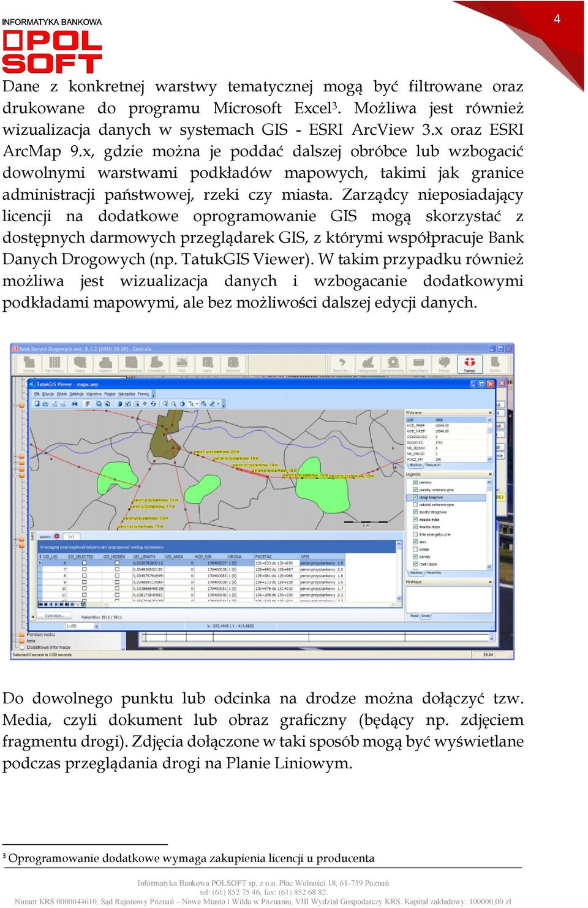Toggle the punkty referencyjne layer checkbox
The image size is (588, 908).
click(x=415, y=490)
